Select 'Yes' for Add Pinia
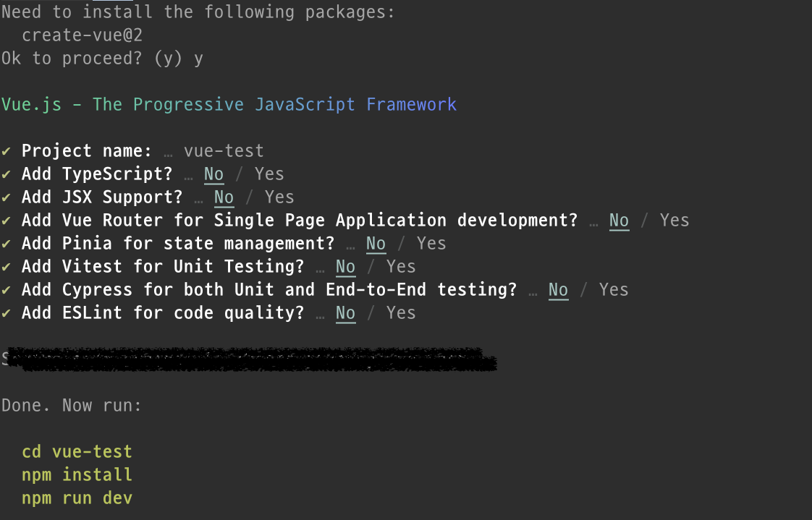 pos(431,243)
